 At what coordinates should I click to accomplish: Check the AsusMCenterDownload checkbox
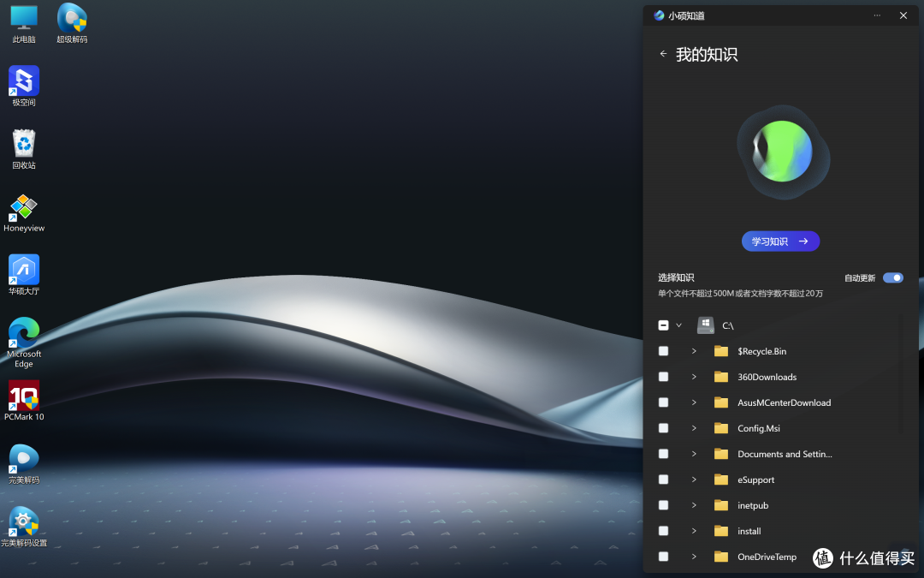coord(663,402)
